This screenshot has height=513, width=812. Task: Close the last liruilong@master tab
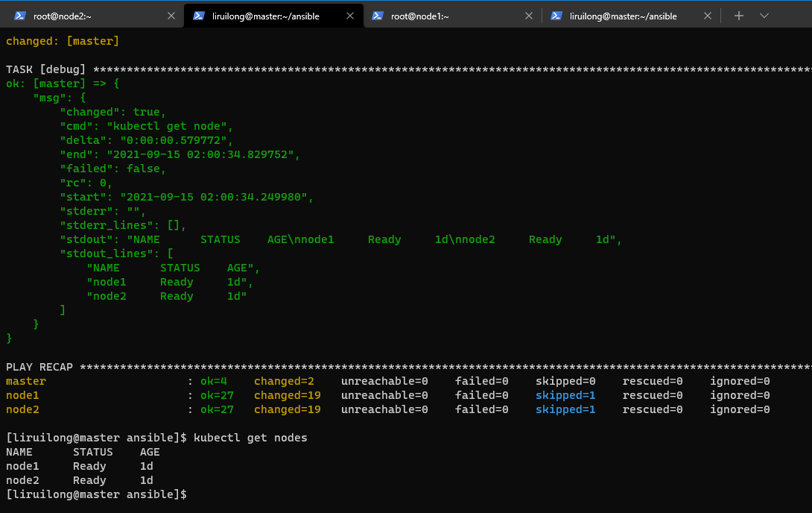(x=708, y=16)
